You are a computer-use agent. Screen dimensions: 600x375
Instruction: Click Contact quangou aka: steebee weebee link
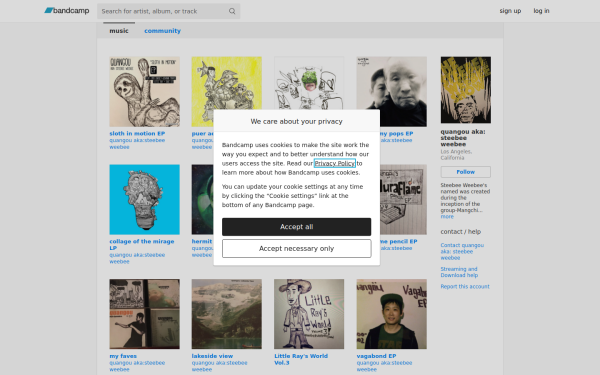(462, 251)
